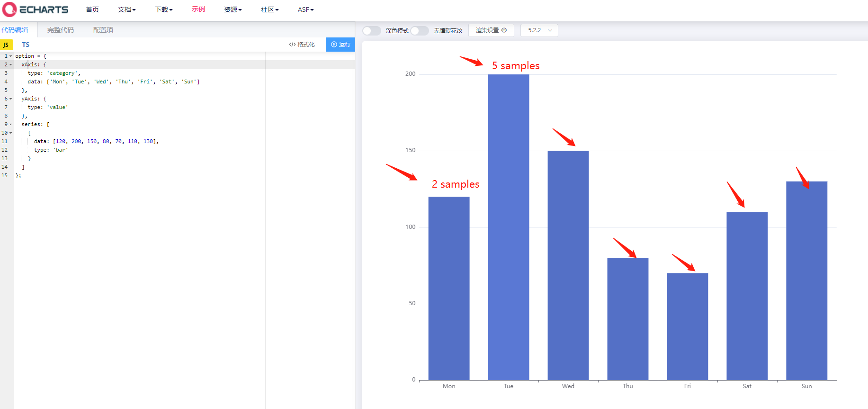Screen dimensions: 868x409
Task: Click the 200 y-axis label
Action: point(410,74)
